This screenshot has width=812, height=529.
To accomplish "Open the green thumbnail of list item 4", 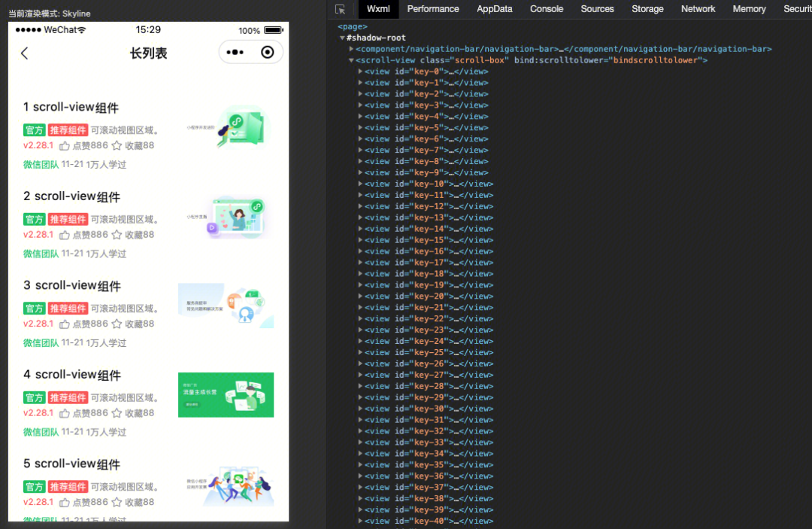I will (x=226, y=395).
